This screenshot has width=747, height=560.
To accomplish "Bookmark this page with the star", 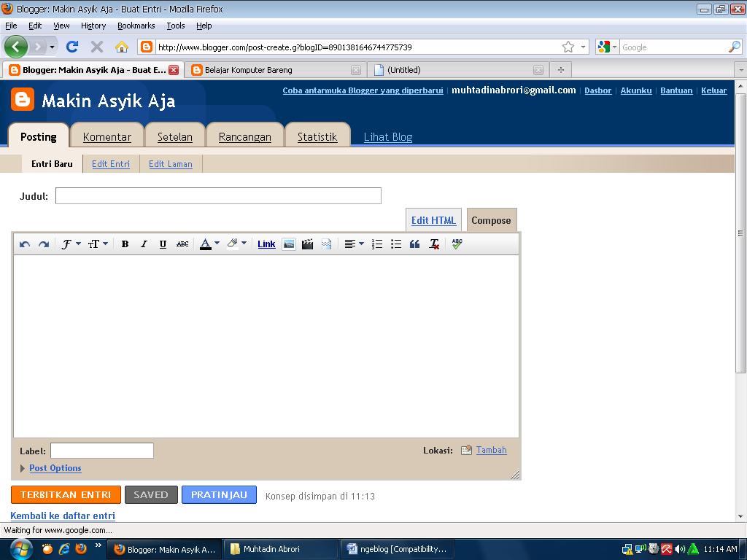I will 568,47.
